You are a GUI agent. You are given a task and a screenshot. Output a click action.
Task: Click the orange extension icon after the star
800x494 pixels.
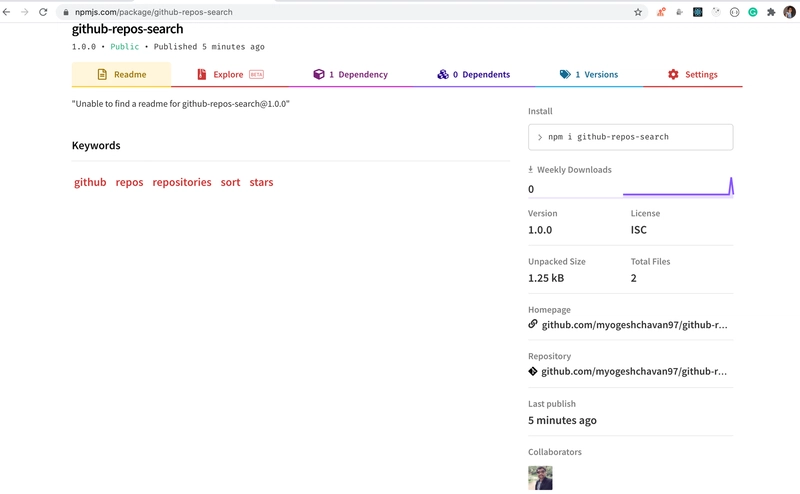661,12
